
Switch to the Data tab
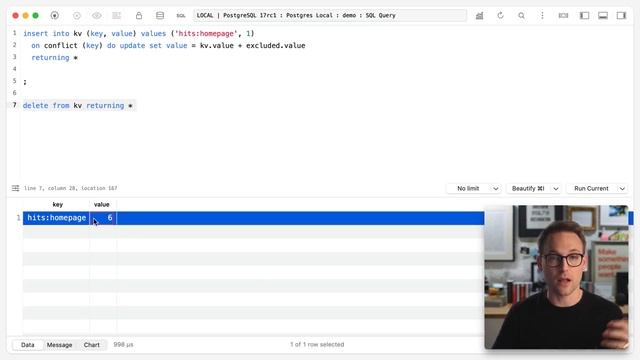[x=28, y=345]
